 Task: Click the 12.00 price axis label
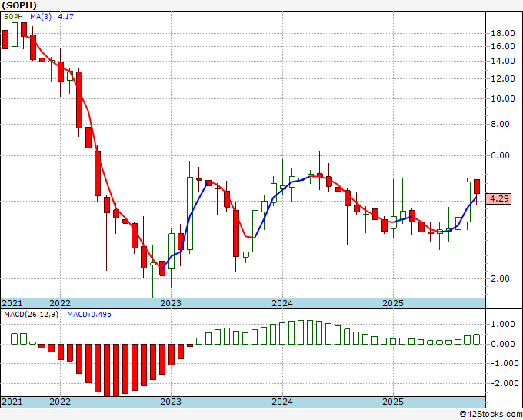coord(503,78)
